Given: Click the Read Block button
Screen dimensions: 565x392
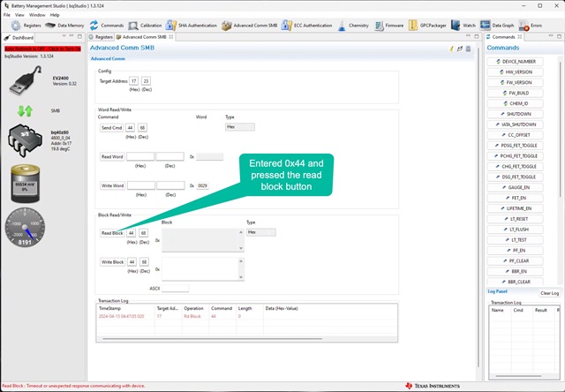Looking at the screenshot, I should point(112,233).
